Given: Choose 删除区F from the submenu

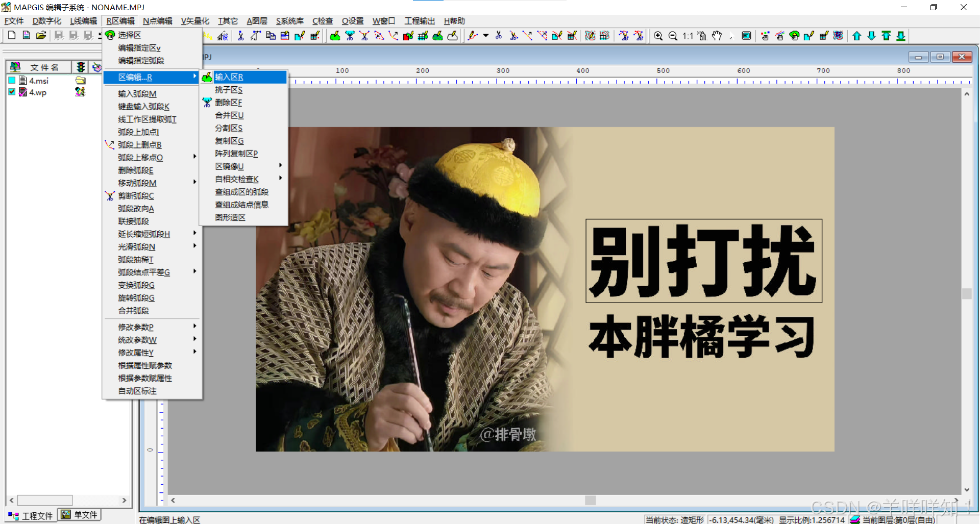Looking at the screenshot, I should click(243, 103).
